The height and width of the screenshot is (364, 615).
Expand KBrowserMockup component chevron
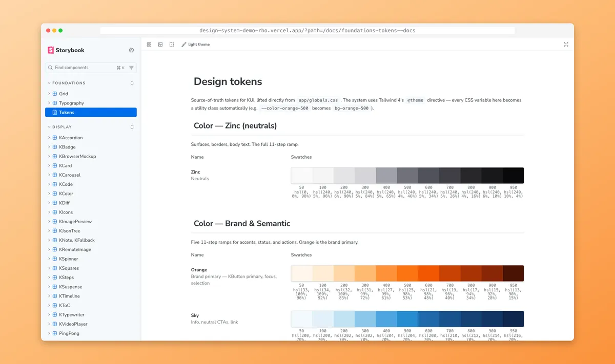pyautogui.click(x=49, y=156)
